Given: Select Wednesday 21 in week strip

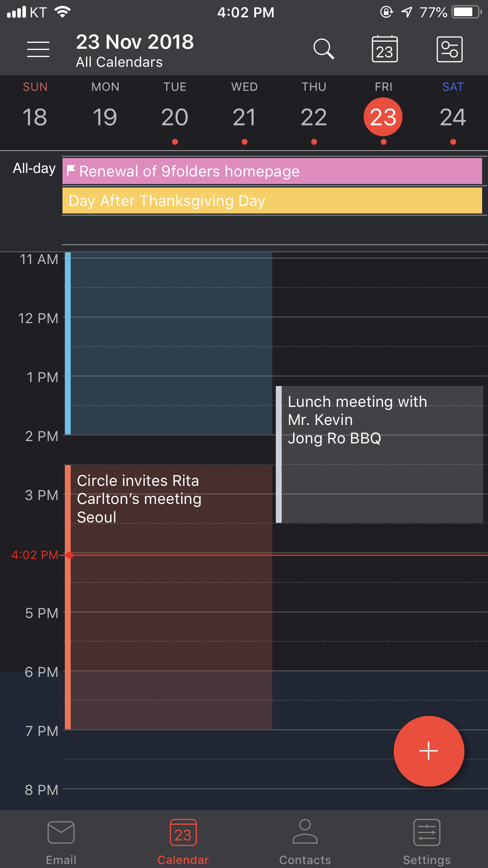Looking at the screenshot, I should coord(244,112).
